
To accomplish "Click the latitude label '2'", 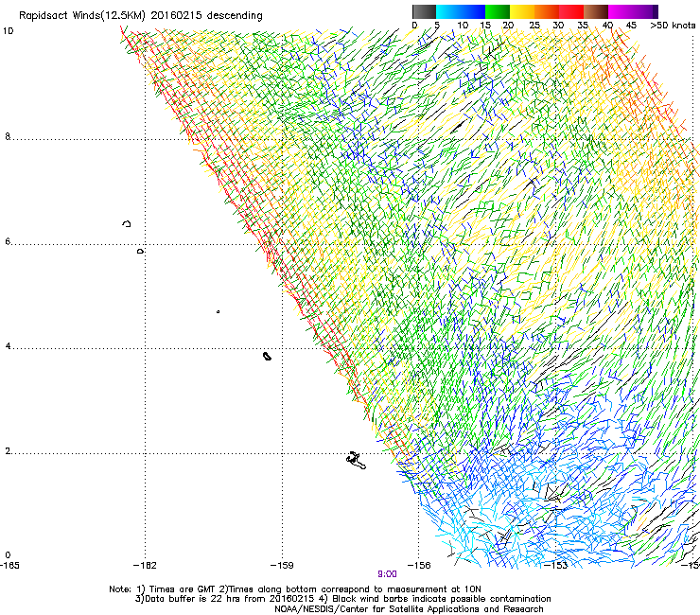I will pos(8,451).
